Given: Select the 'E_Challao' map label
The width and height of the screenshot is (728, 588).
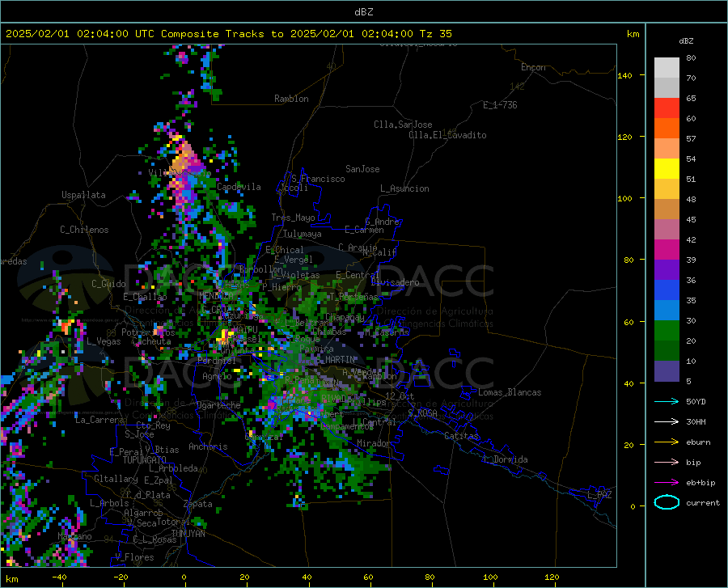Looking at the screenshot, I should pos(145,297).
